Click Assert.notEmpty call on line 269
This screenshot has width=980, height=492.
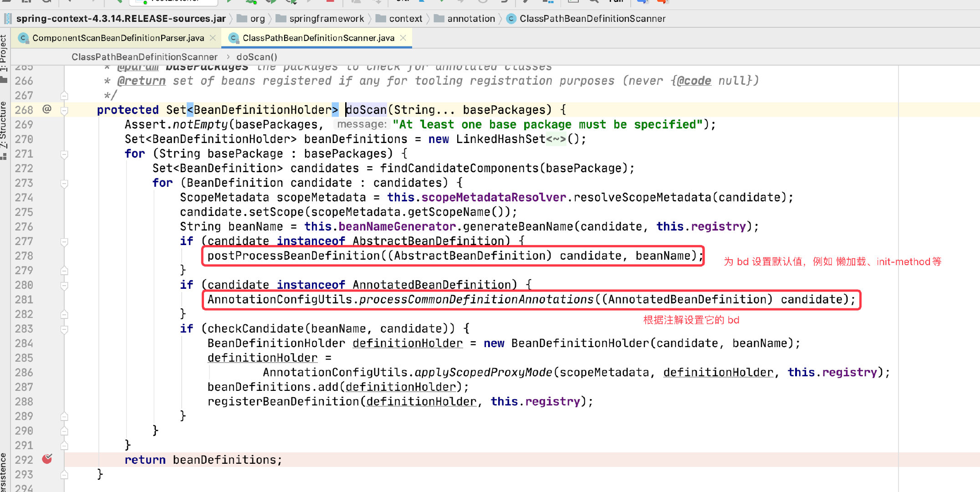176,124
